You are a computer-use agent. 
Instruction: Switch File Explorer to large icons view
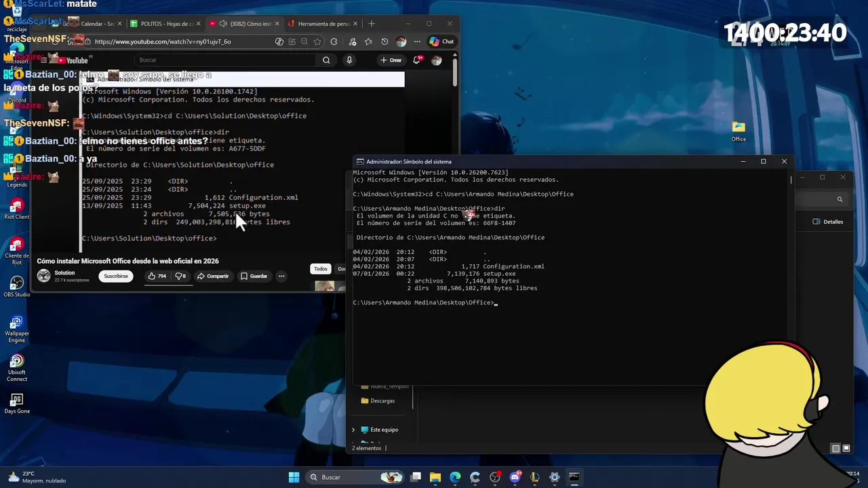coord(846,448)
